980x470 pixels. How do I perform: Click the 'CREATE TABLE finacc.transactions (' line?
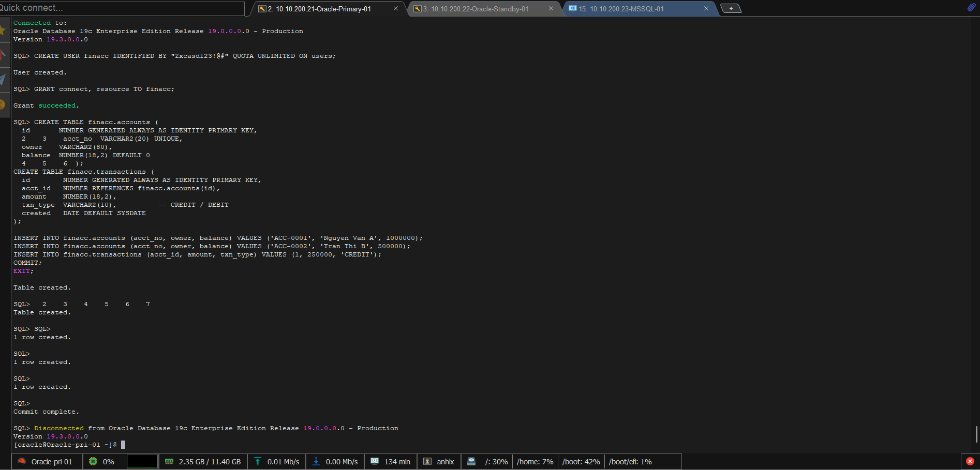(84, 172)
